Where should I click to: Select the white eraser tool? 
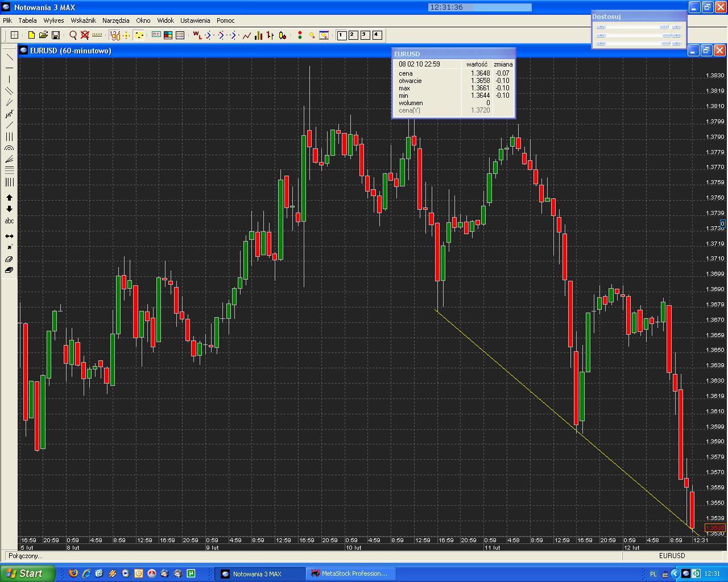coord(9,259)
